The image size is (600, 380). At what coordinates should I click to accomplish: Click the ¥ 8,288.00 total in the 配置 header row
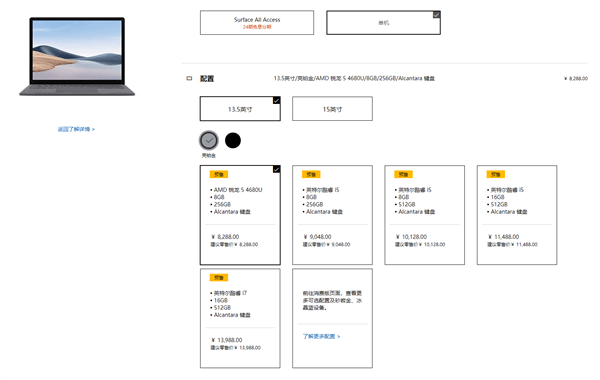coord(576,78)
